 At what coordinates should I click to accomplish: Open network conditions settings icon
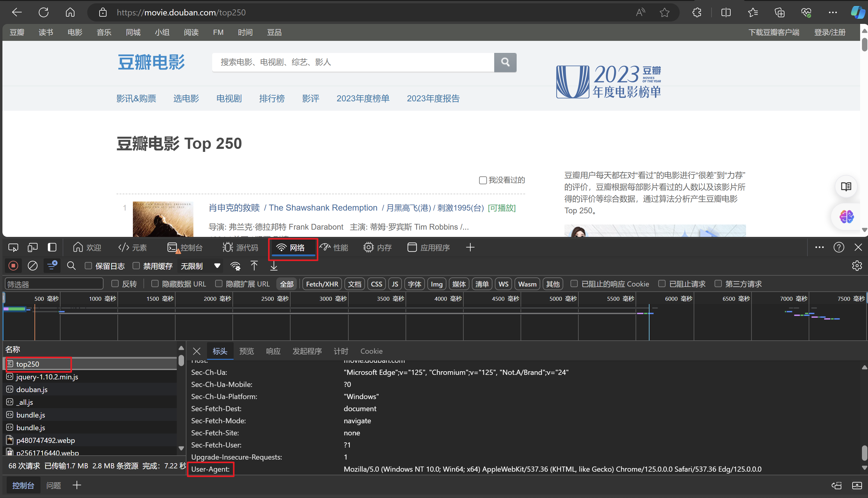point(235,266)
